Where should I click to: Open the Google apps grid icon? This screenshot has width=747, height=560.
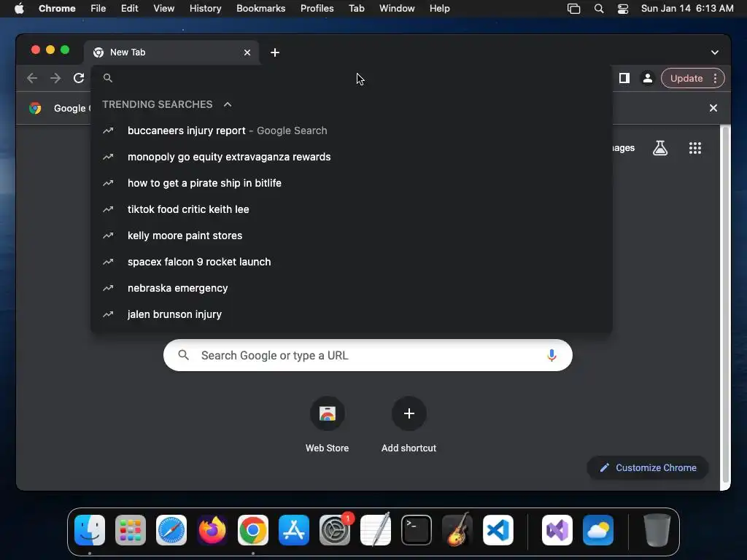point(695,148)
